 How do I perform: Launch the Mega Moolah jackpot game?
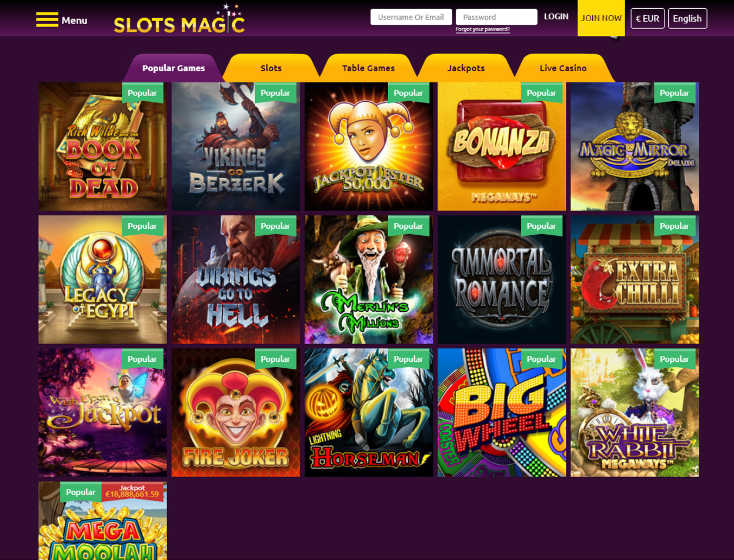point(103,521)
